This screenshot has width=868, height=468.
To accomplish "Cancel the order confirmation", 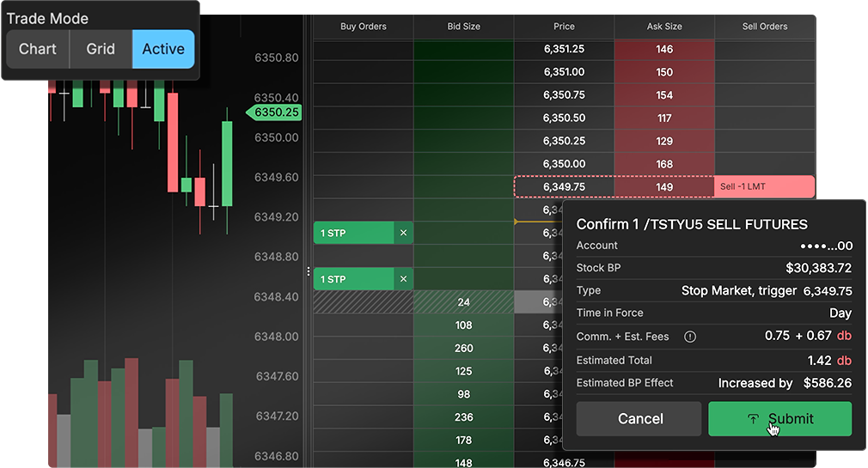I will (x=639, y=419).
